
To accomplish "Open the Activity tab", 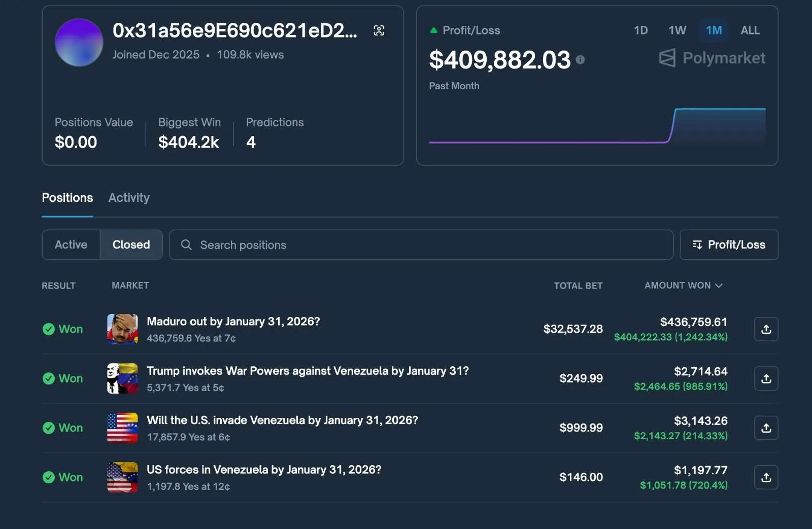I will tap(129, 198).
